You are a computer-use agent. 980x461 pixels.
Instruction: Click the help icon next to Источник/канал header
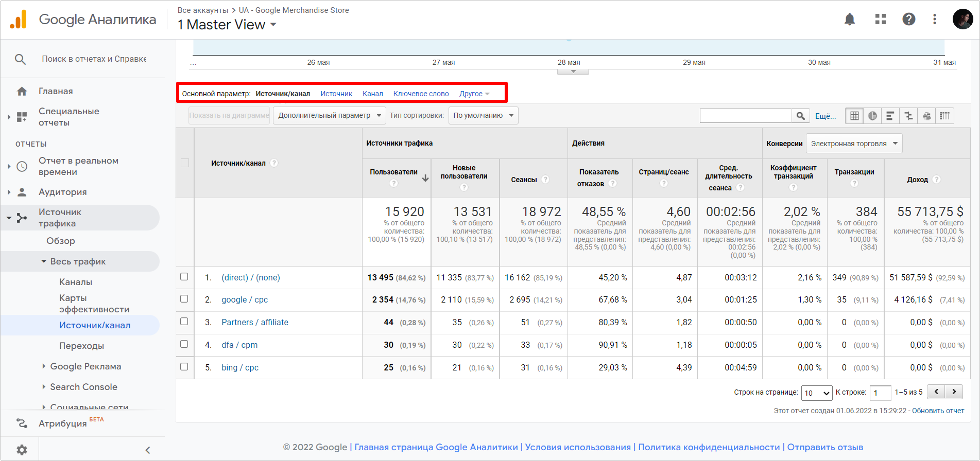coord(274,163)
